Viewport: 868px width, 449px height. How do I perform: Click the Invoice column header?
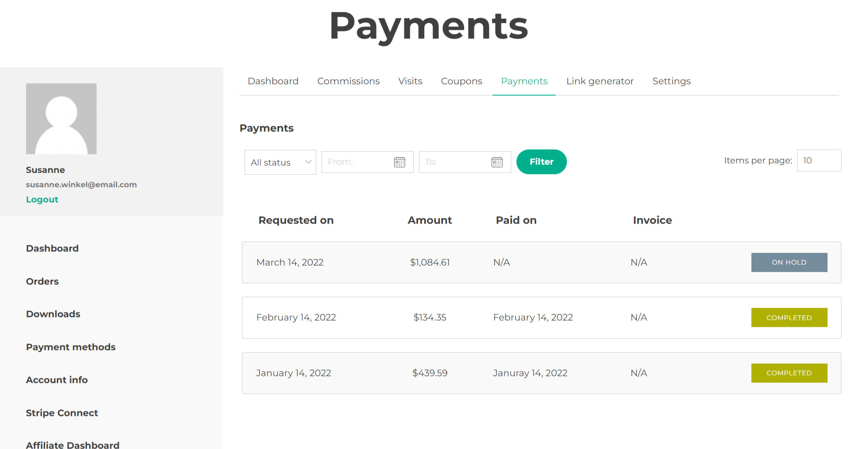pos(653,220)
